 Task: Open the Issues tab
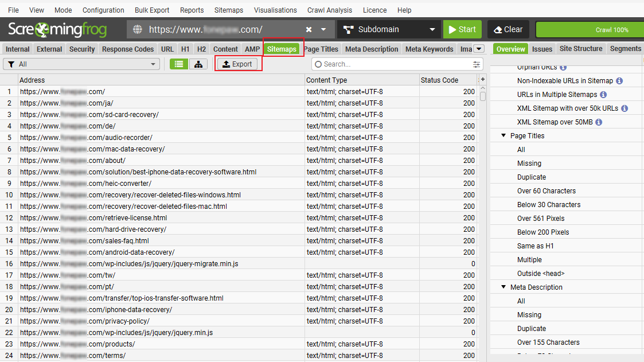pos(542,49)
